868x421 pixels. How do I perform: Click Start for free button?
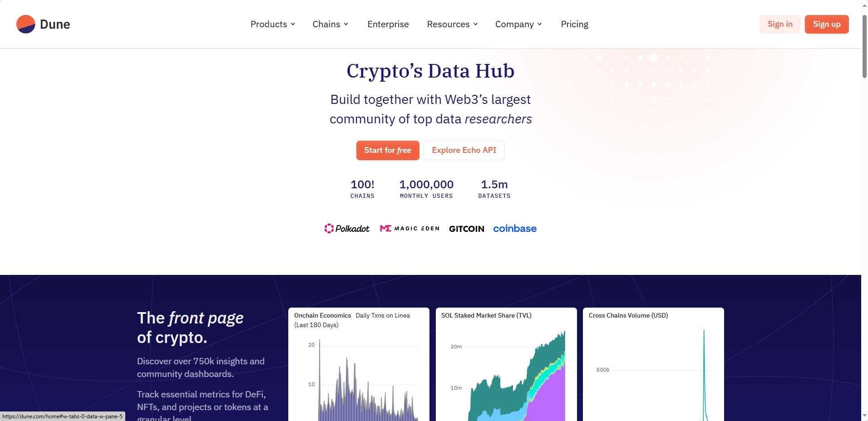387,150
